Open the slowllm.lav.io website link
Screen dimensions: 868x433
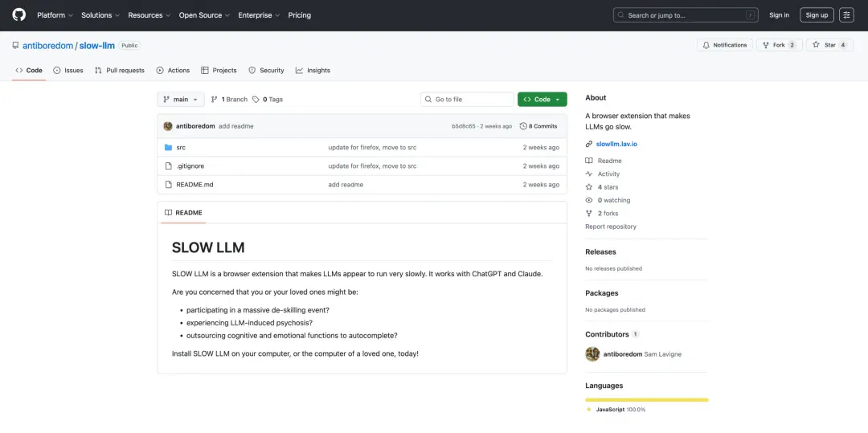click(616, 144)
